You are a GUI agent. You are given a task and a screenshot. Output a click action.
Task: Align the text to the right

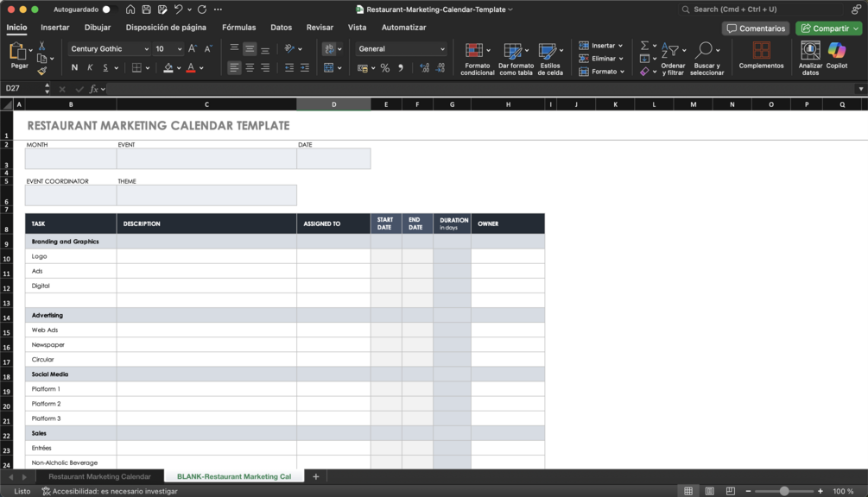265,67
